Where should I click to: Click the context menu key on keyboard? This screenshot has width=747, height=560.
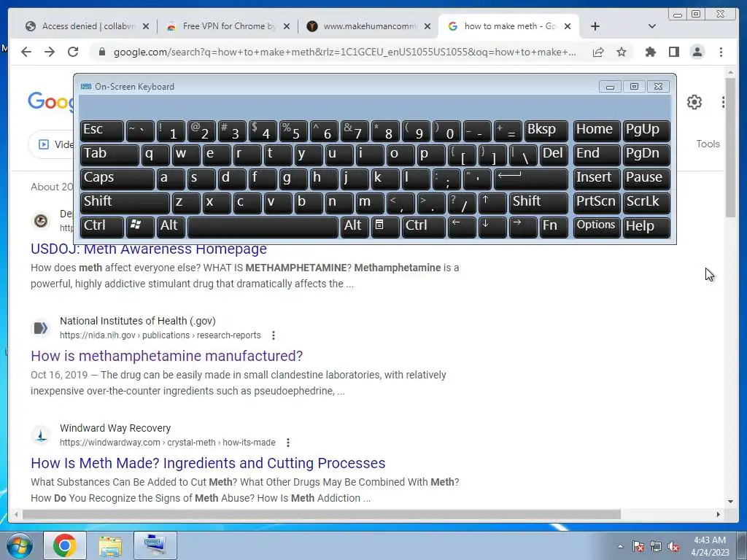(x=385, y=227)
